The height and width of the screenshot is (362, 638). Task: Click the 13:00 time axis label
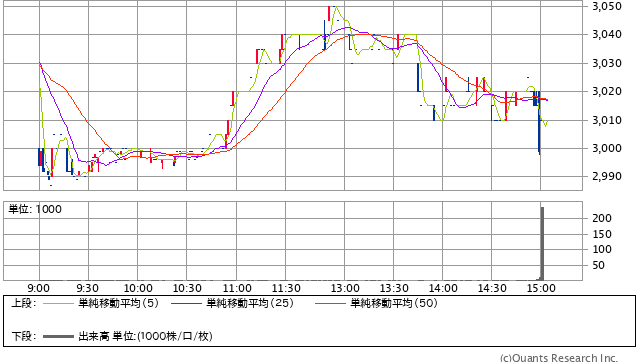coord(345,288)
